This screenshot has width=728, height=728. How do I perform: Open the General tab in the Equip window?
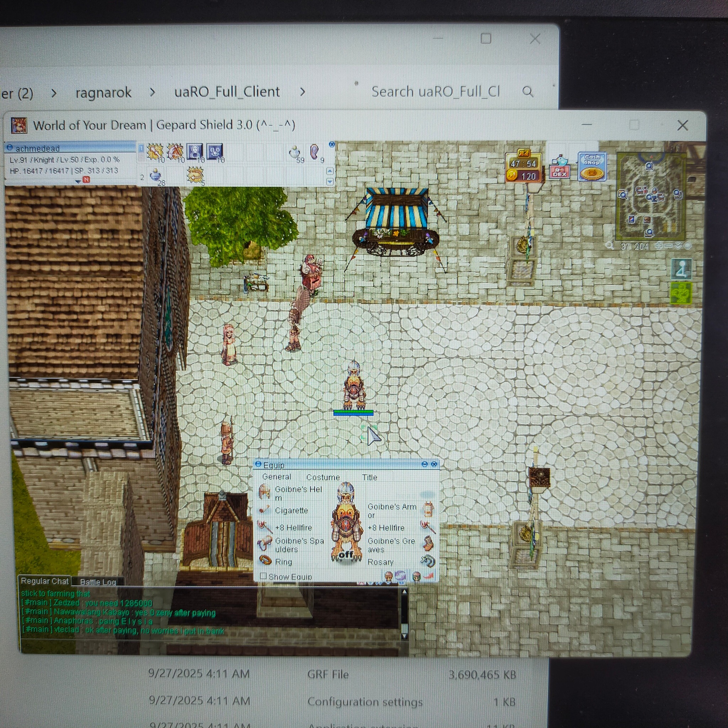[277, 477]
